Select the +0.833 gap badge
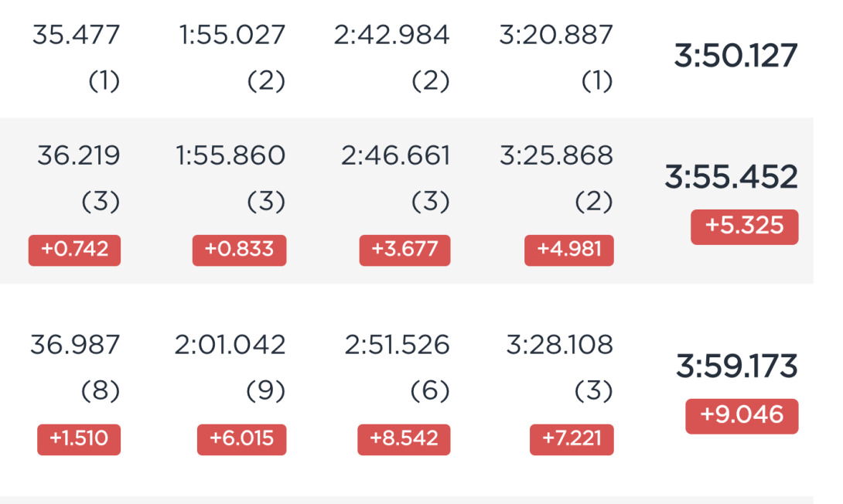This screenshot has width=843, height=504. [x=239, y=250]
